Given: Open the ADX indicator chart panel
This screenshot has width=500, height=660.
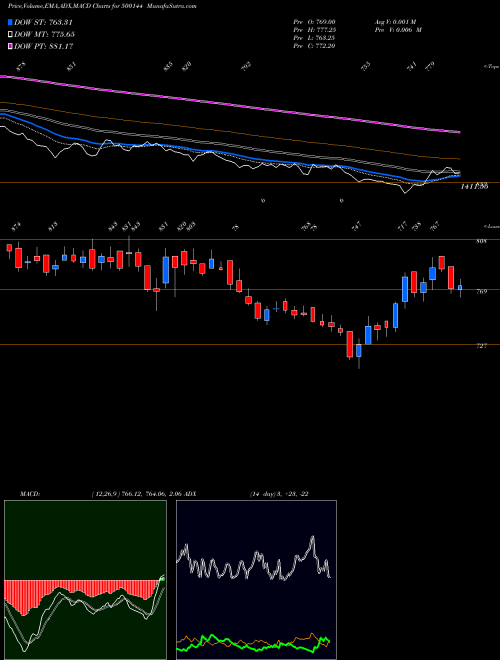Looking at the screenshot, I should (x=256, y=580).
